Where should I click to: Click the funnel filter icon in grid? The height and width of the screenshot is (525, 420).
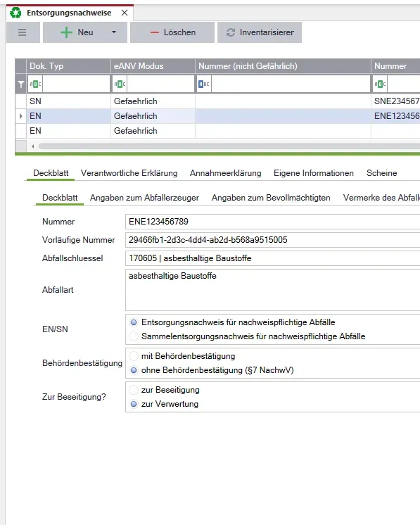(21, 84)
